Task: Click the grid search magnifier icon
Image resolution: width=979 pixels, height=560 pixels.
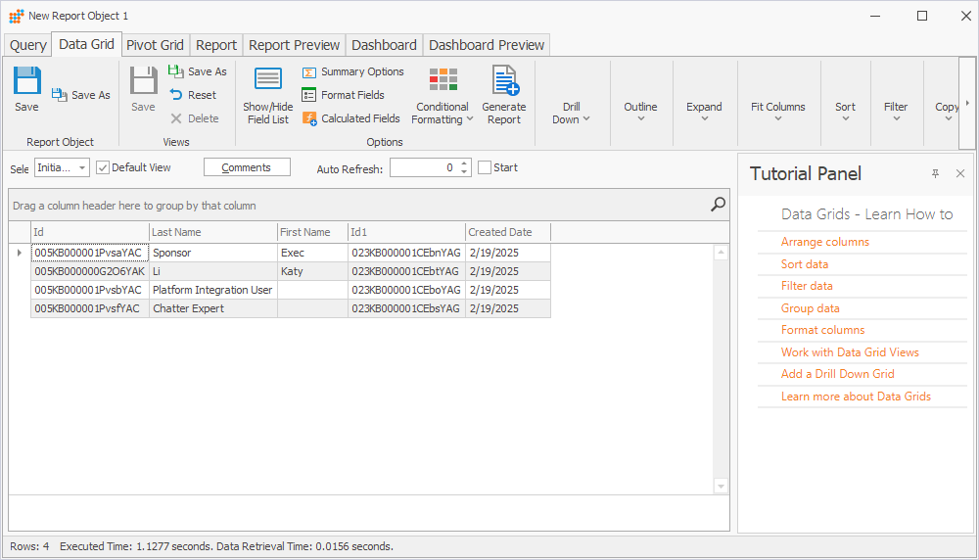Action: click(x=718, y=205)
